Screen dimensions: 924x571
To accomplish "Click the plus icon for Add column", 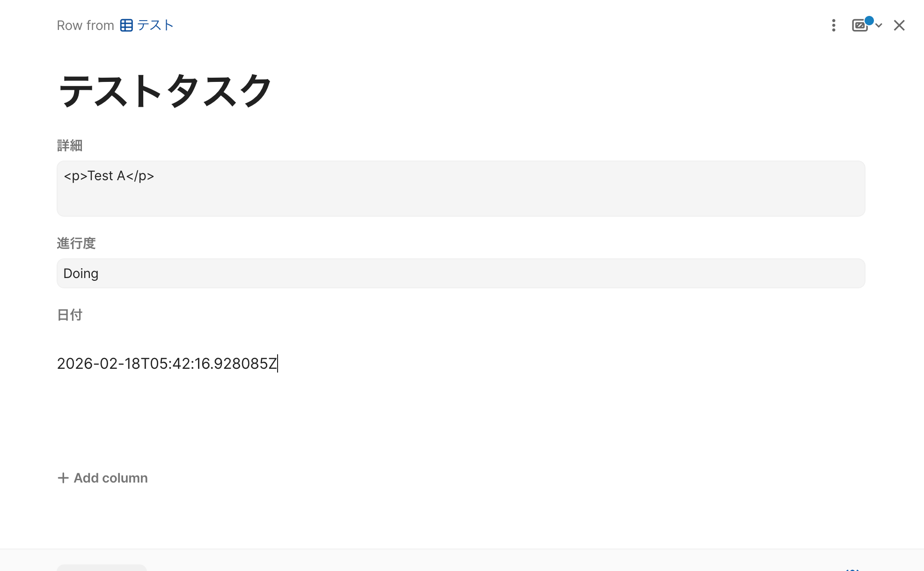I will click(63, 478).
